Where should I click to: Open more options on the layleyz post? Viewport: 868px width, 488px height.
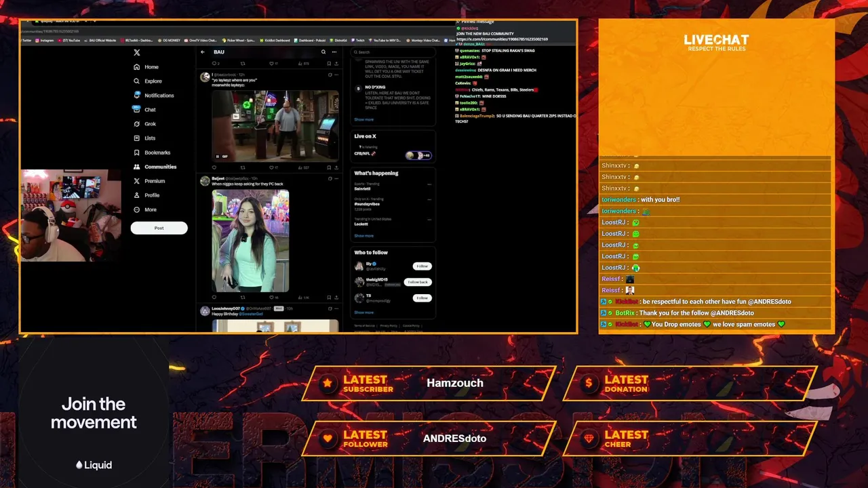tap(336, 75)
